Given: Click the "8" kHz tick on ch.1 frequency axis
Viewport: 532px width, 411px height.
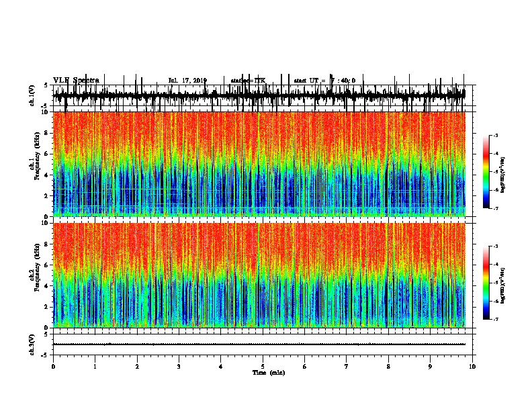Looking at the screenshot, I should click(x=46, y=133).
